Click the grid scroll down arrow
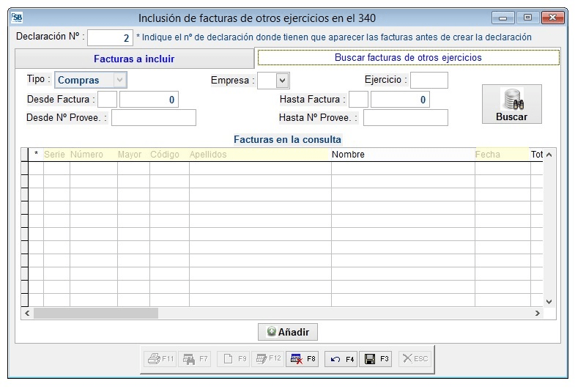This screenshot has height=392, width=586. tap(549, 302)
